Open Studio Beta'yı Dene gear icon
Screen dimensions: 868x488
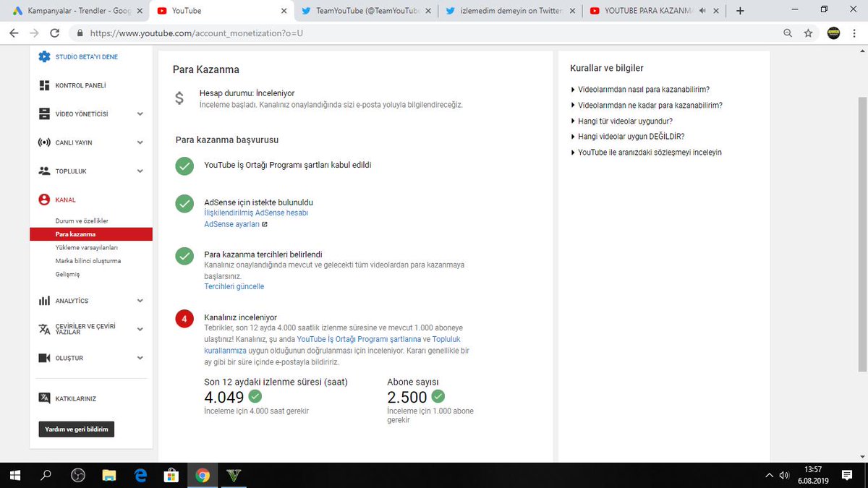click(x=44, y=57)
